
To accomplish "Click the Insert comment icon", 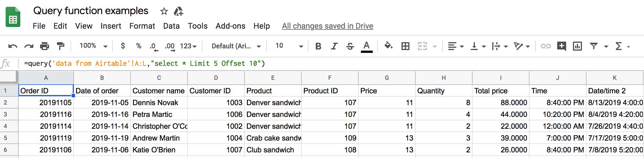I will point(561,46).
